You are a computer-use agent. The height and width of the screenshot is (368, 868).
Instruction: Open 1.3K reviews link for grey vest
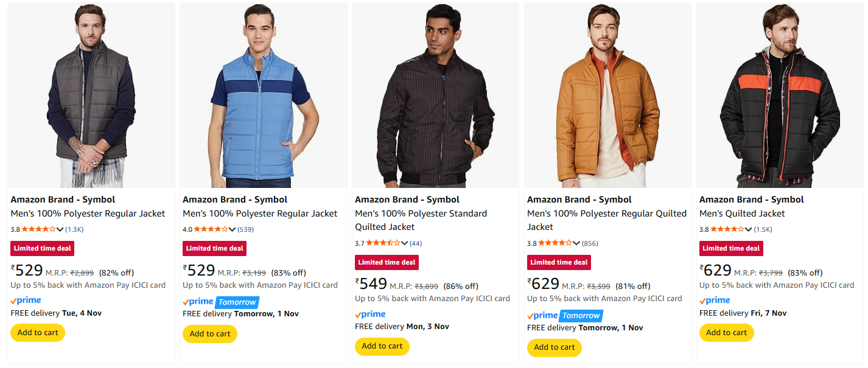tap(74, 229)
